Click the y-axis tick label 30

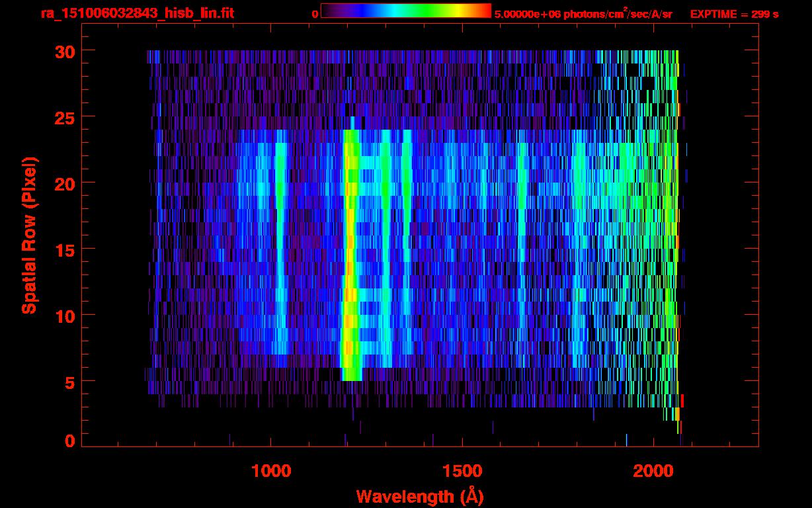click(x=63, y=51)
